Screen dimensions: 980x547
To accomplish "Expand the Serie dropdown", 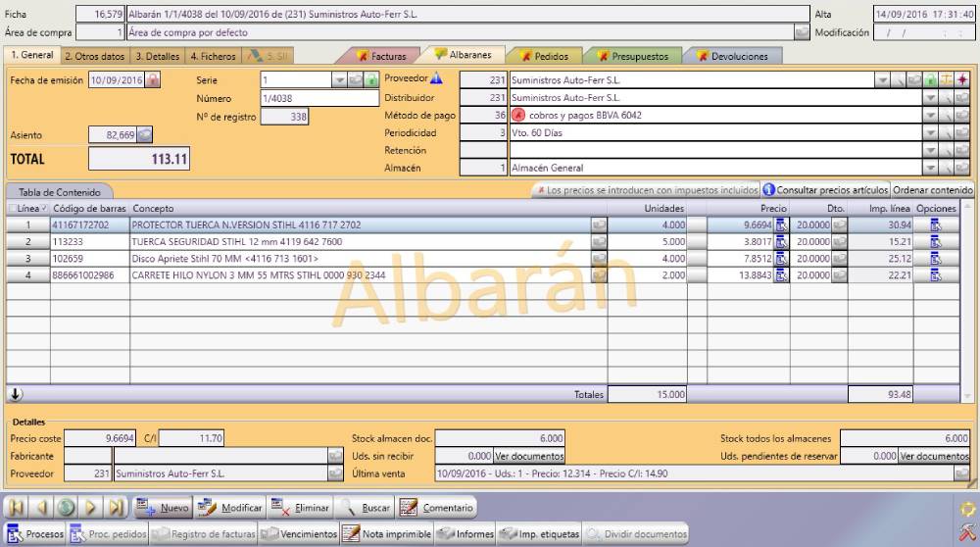I will (339, 80).
